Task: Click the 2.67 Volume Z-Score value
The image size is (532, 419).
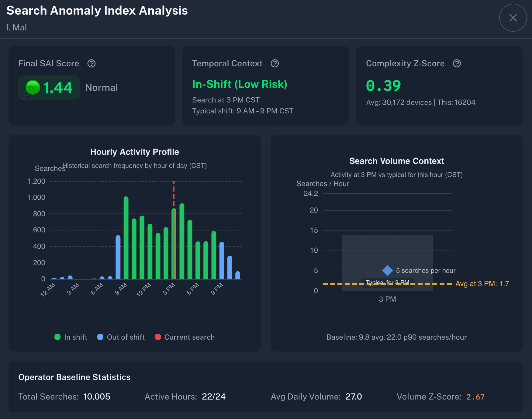Action: pos(475,397)
